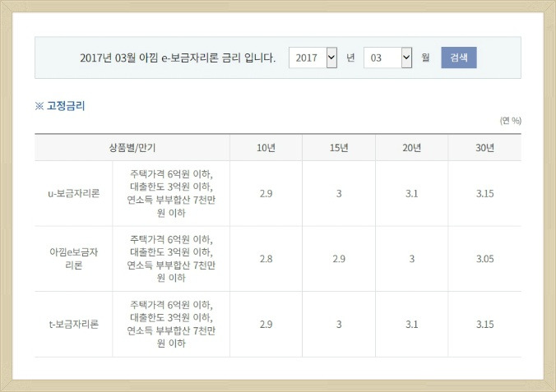Click the 아낌e보금자리론 conditions description cell
Image resolution: width=556 pixels, height=392 pixels.
(171, 258)
